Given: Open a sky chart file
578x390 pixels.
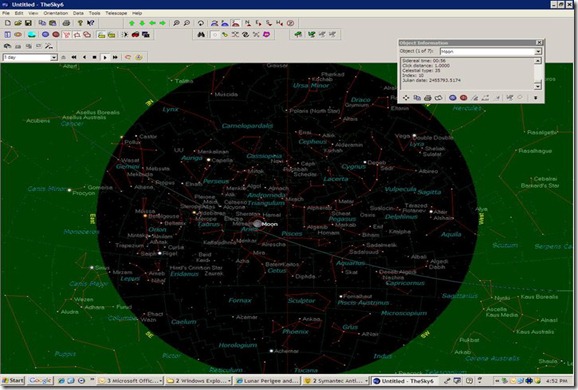Looking at the screenshot, I should point(18,23).
